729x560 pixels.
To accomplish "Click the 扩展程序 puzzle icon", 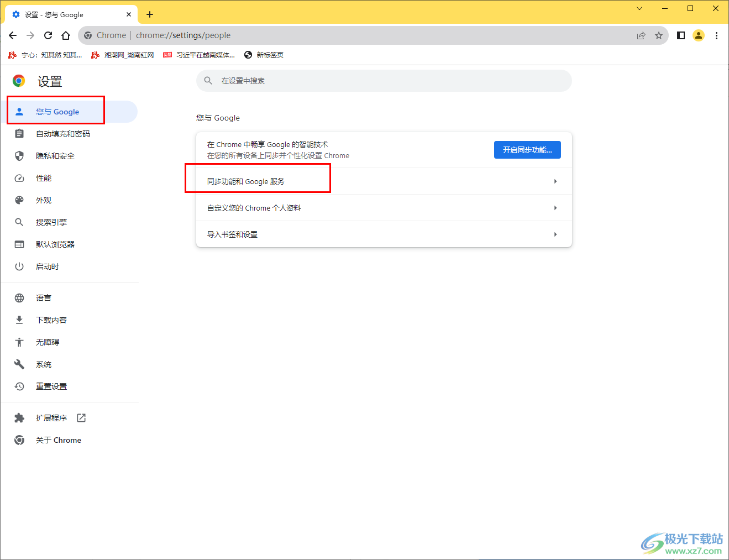I will pos(19,418).
